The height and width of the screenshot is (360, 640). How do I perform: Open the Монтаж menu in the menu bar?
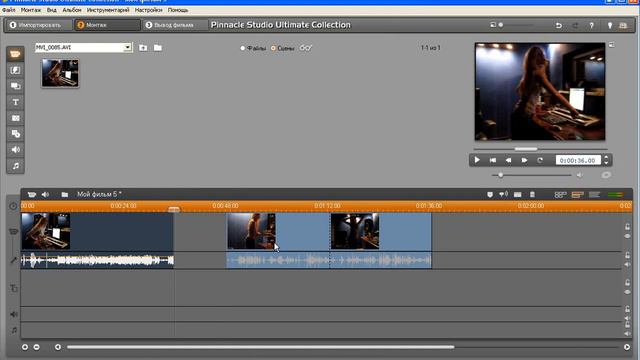31,10
